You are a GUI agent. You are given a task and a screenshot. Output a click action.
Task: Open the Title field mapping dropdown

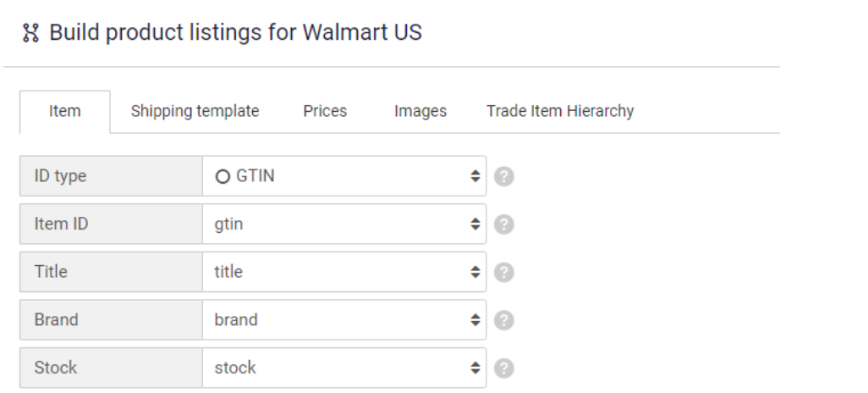point(344,272)
